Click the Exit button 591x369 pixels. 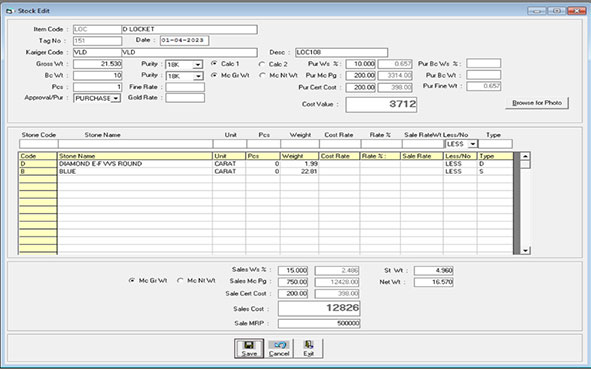coord(309,348)
